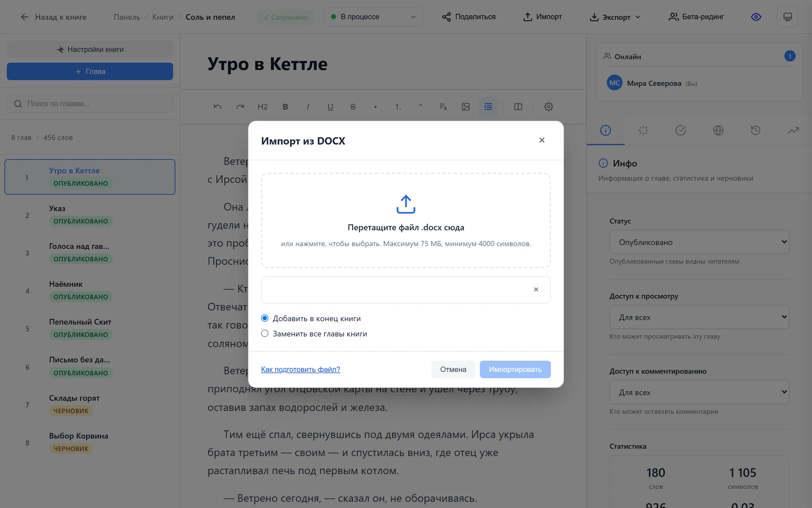The width and height of the screenshot is (812, 508).
Task: Toggle italic formatting
Action: point(308,107)
